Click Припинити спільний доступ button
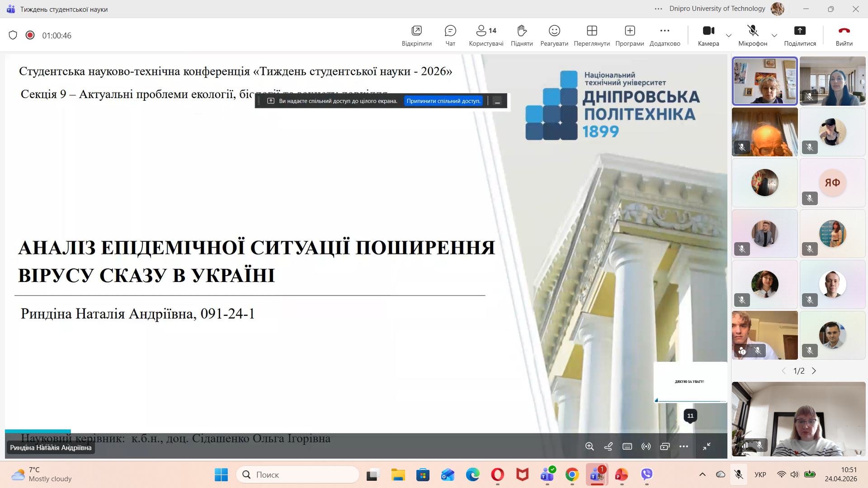 pos(443,101)
